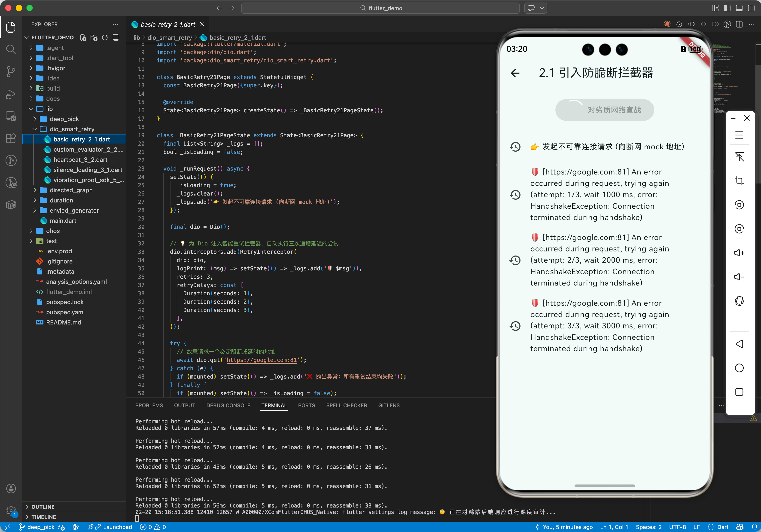Click the New File icon in Explorer
Image resolution: width=761 pixels, height=532 pixels.
(84, 37)
